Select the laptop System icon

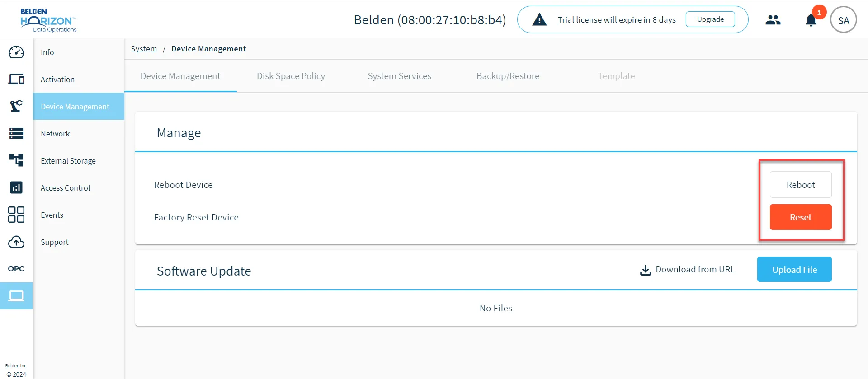[x=16, y=296]
